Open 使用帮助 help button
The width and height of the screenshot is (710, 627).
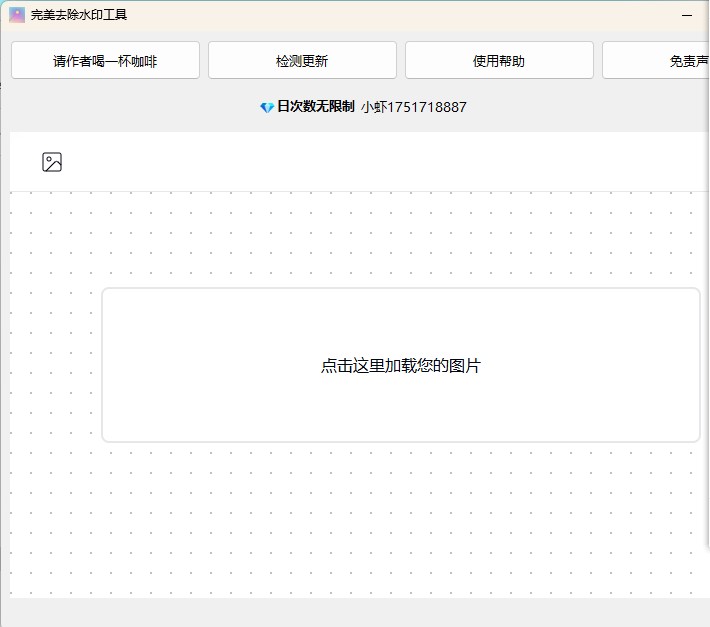pyautogui.click(x=499, y=60)
